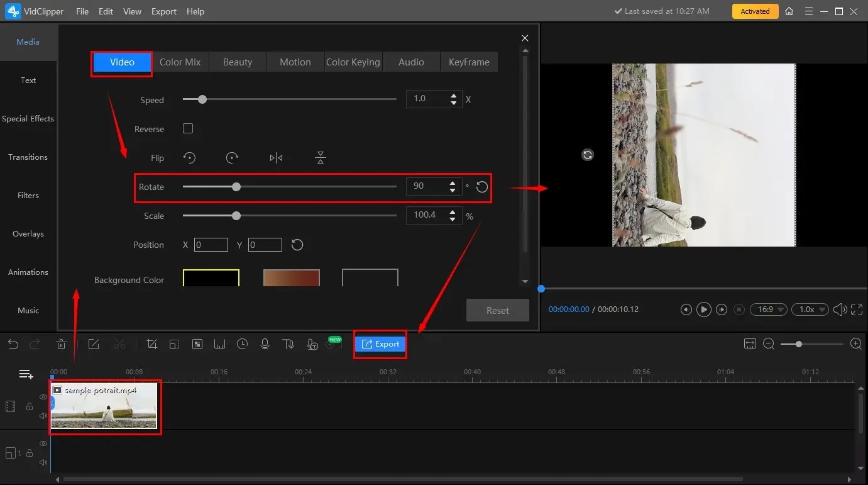The image size is (868, 485).
Task: Select the Split tool in the toolbar
Action: [x=119, y=344]
